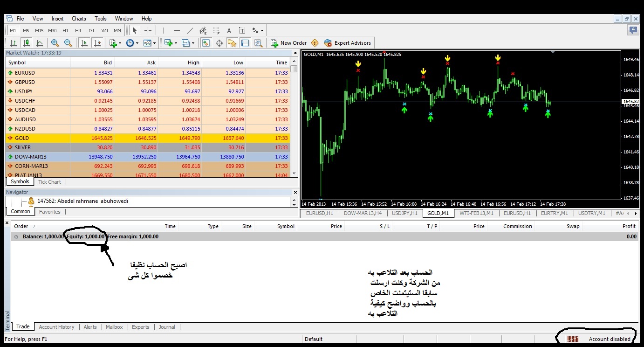Select the W1 weekly timeframe
Image resolution: width=644 pixels, height=347 pixels.
click(x=105, y=30)
